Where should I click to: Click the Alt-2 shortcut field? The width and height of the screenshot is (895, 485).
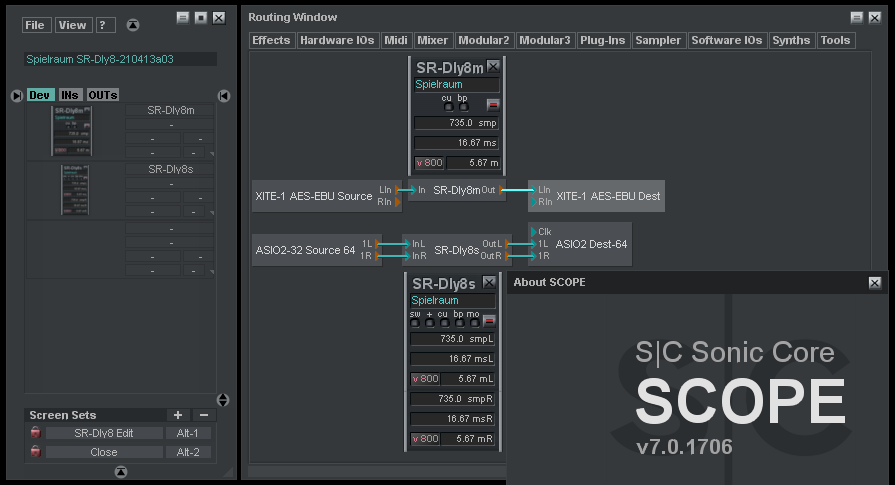(x=188, y=452)
